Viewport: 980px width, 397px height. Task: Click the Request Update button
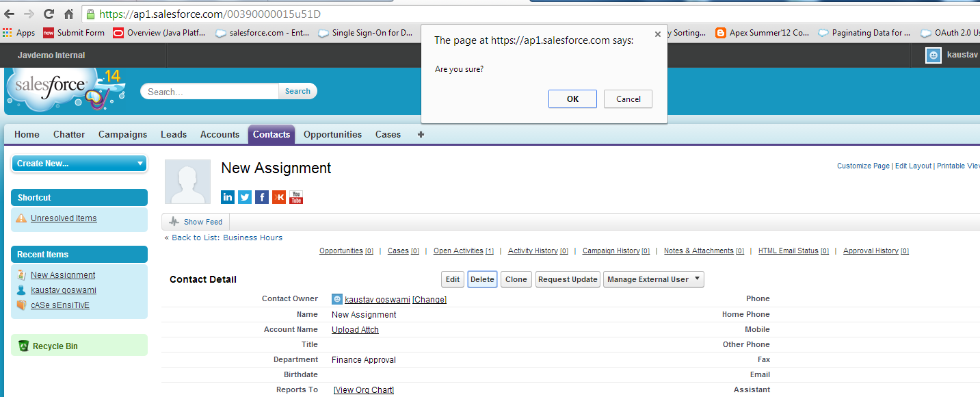[x=568, y=279]
